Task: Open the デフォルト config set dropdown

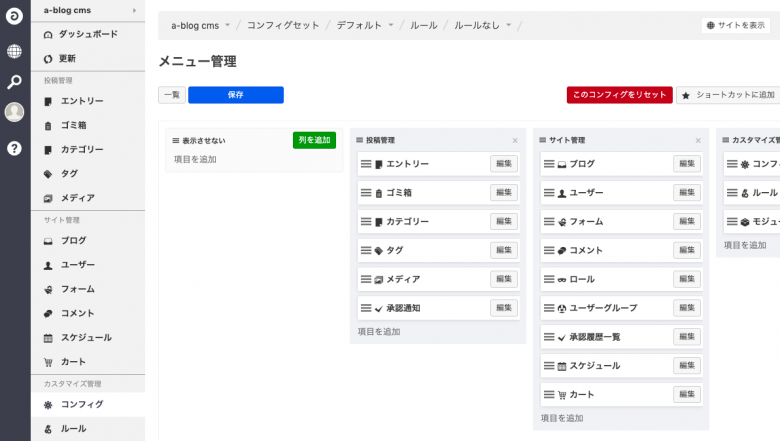Action: [x=390, y=25]
